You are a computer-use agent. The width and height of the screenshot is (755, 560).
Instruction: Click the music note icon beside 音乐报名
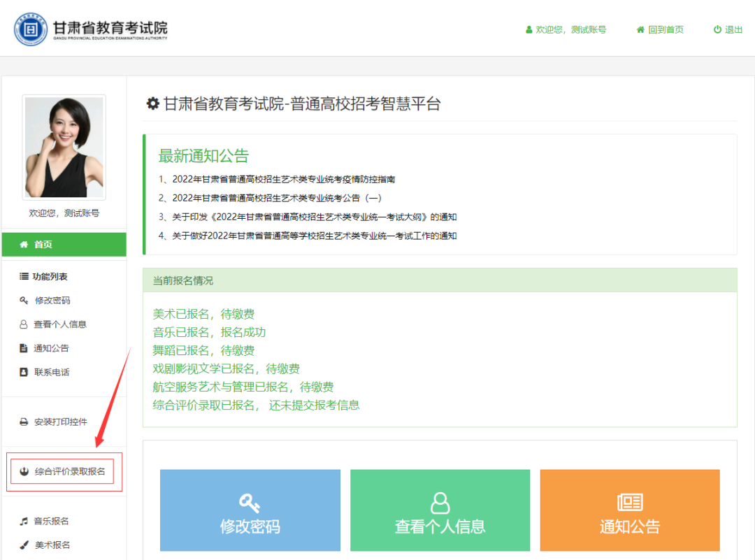click(24, 522)
